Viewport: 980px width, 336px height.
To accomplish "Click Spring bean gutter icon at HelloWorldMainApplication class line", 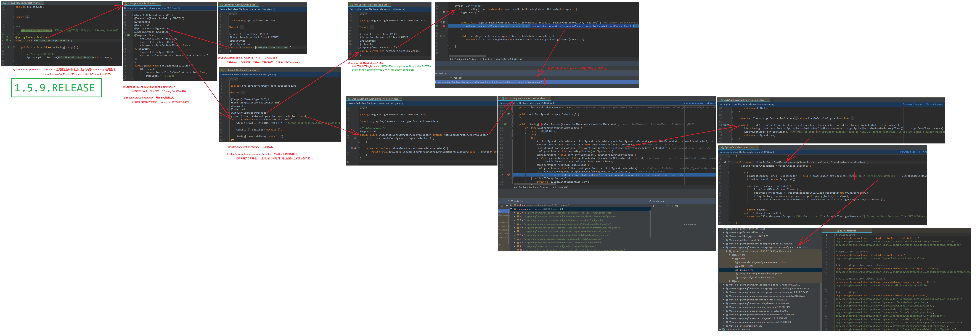I will [7, 41].
